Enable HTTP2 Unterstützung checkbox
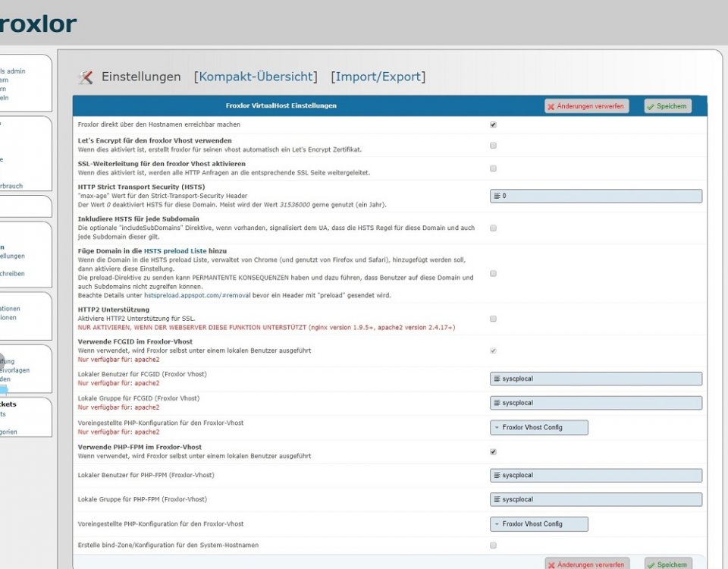Image resolution: width=728 pixels, height=569 pixels. [x=493, y=319]
